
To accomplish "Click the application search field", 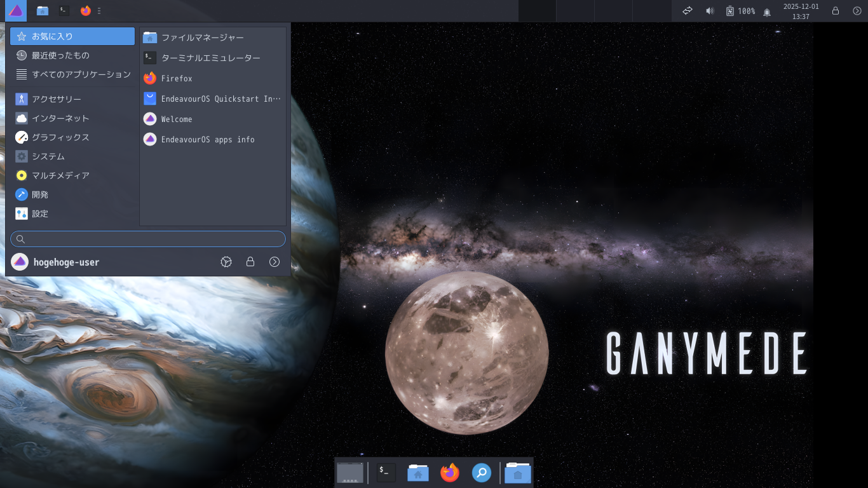I will (147, 239).
